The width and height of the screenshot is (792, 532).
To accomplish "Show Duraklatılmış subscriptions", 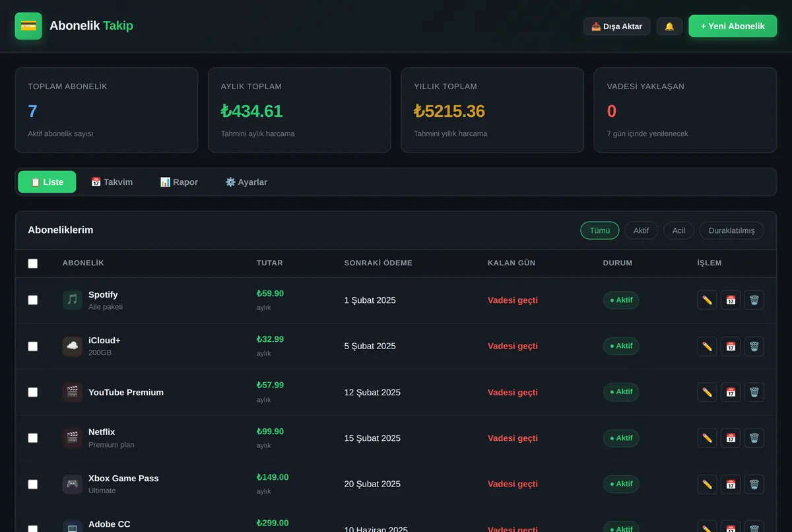I will tap(731, 230).
